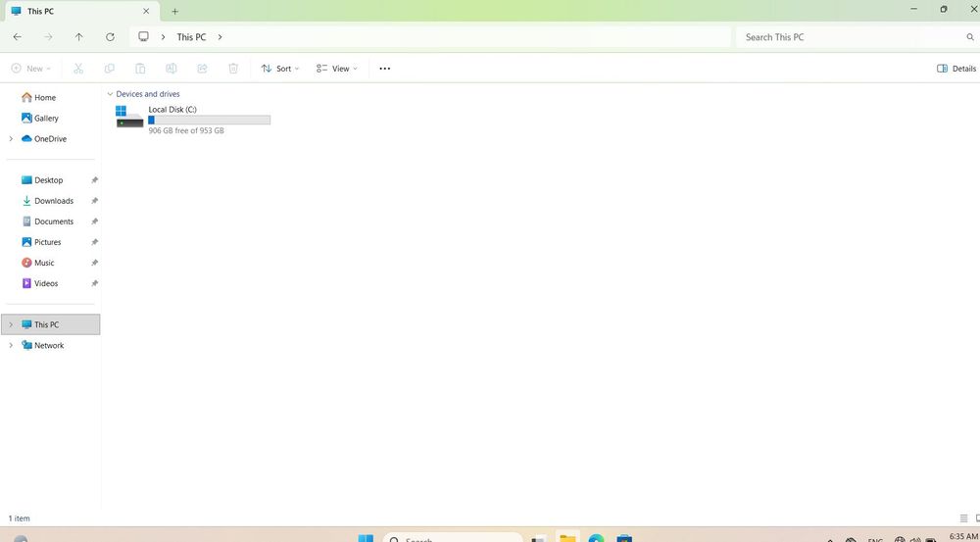This screenshot has height=542, width=980.
Task: Open the See more ellipsis menu
Action: tap(385, 69)
